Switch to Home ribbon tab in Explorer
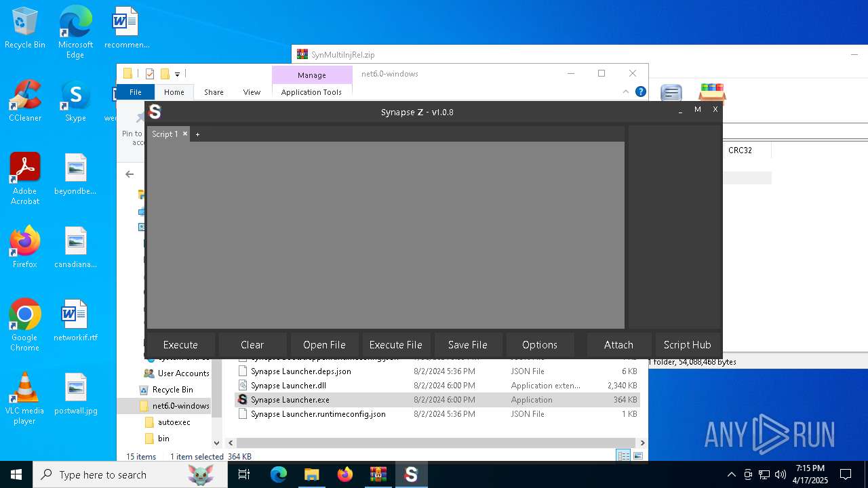Viewport: 868px width, 488px height. (174, 92)
